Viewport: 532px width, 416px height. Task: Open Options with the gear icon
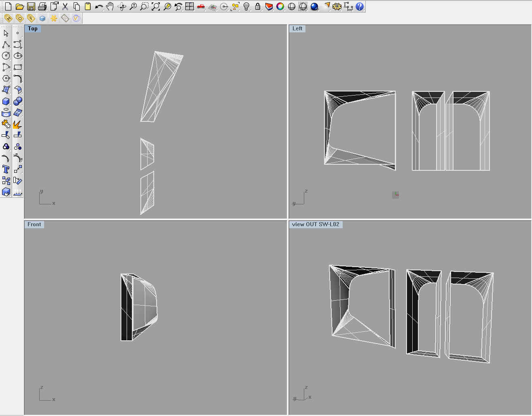point(337,6)
